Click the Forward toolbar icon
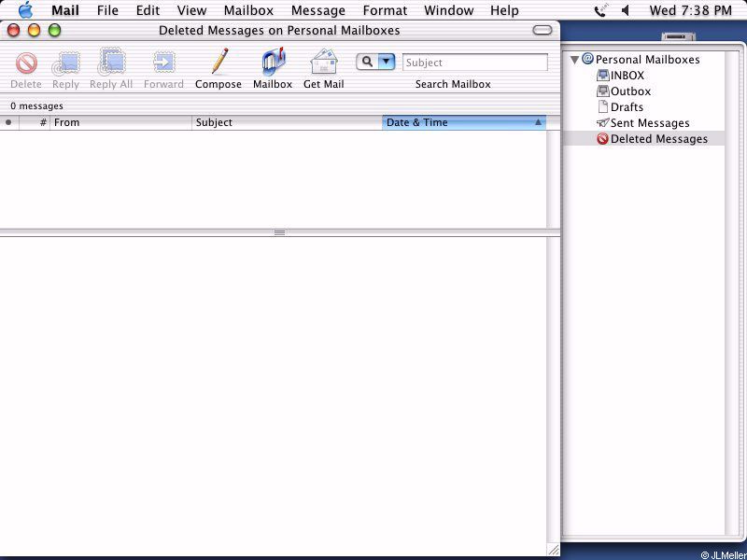Viewport: 747px width, 560px height. tap(164, 63)
